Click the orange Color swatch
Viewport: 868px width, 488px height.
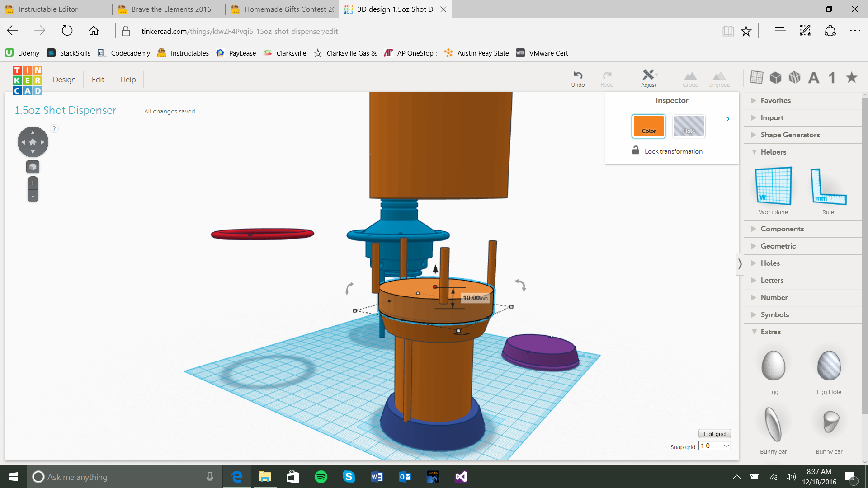pyautogui.click(x=648, y=126)
